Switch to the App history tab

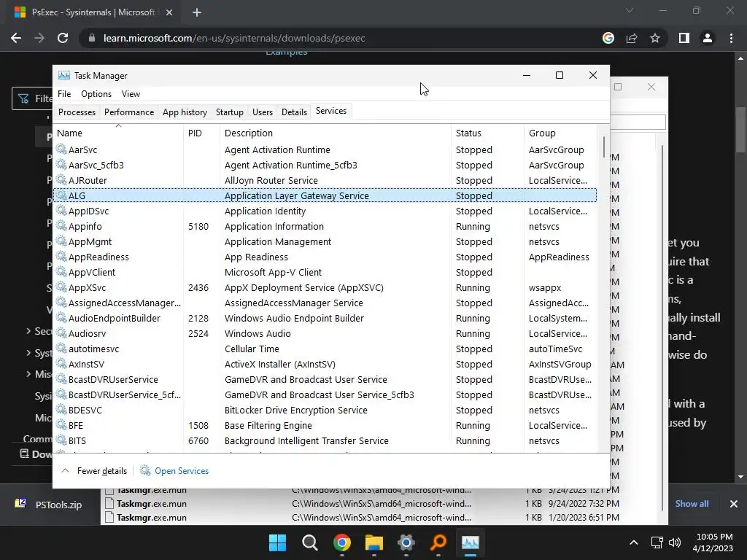click(185, 112)
